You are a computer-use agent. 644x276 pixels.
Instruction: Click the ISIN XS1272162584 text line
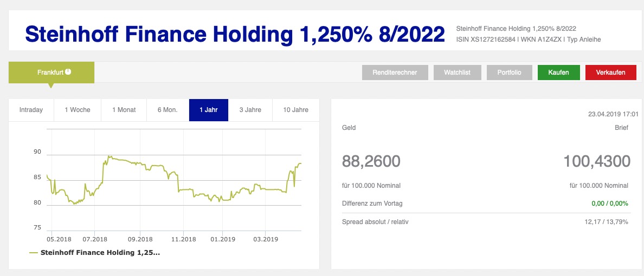528,40
